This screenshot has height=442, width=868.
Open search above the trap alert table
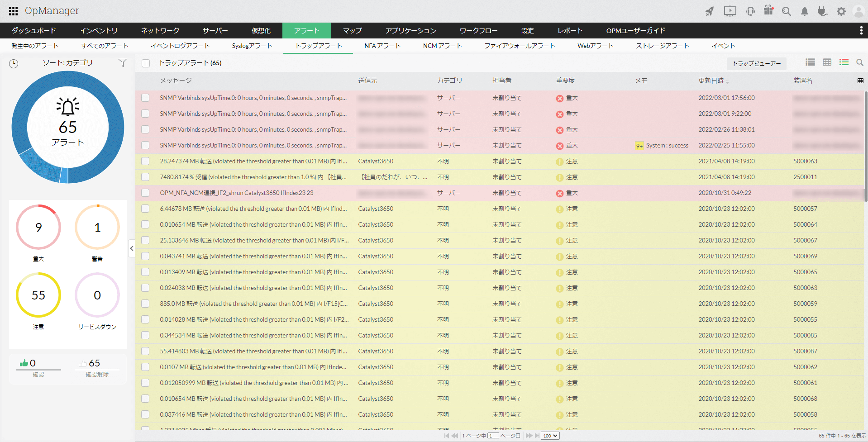(x=859, y=62)
